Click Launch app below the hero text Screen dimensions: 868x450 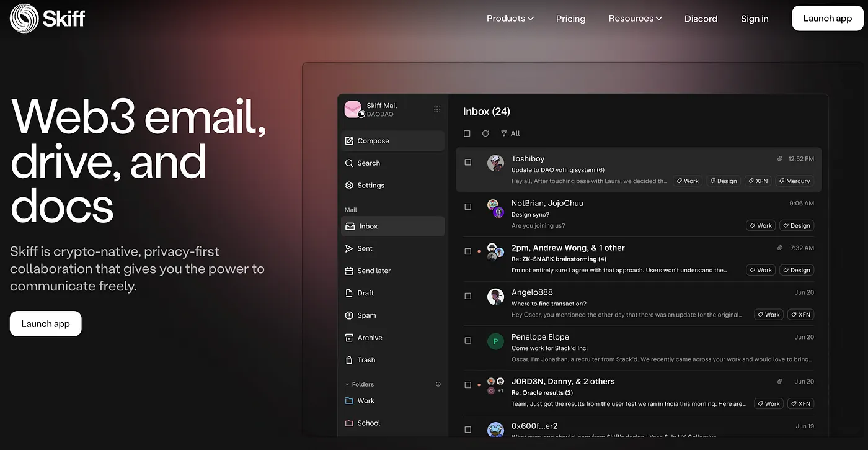click(x=45, y=323)
